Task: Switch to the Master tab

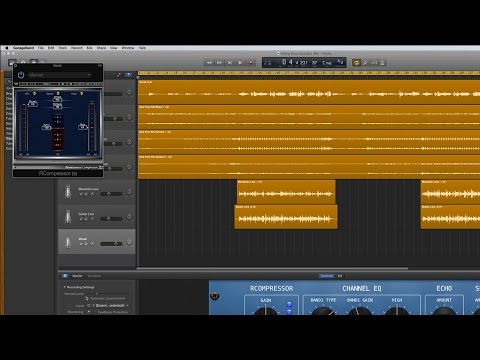Action: [77, 276]
